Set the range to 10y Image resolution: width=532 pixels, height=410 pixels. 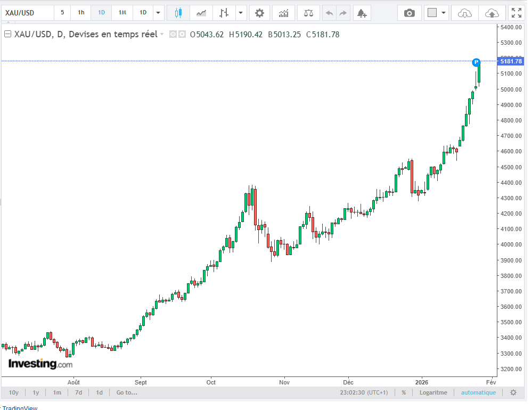(14, 392)
